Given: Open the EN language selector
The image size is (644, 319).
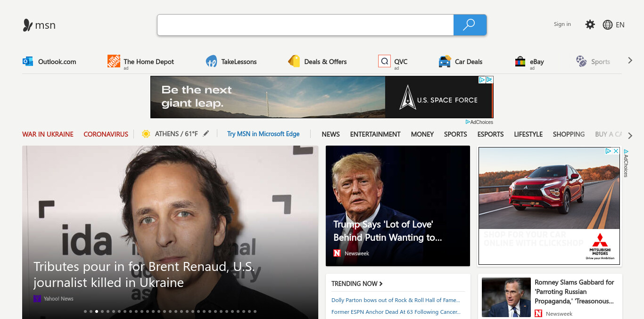Looking at the screenshot, I should tap(620, 25).
